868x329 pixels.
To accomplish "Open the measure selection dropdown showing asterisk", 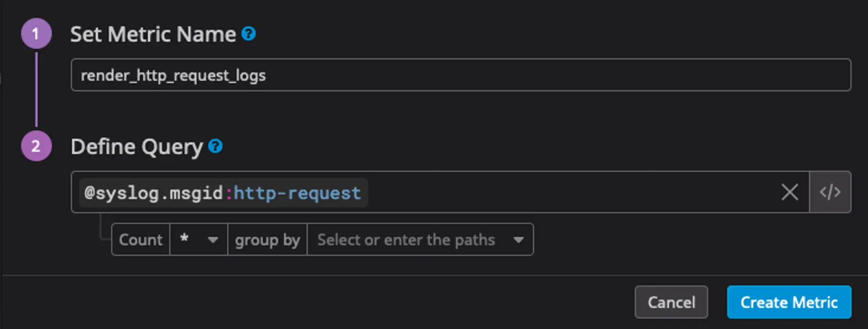I will (x=198, y=239).
